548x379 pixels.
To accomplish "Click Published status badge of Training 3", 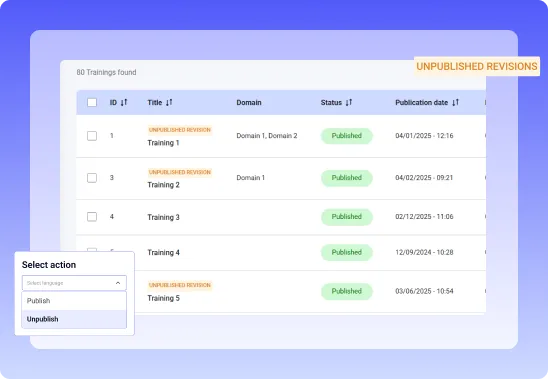I will (347, 217).
